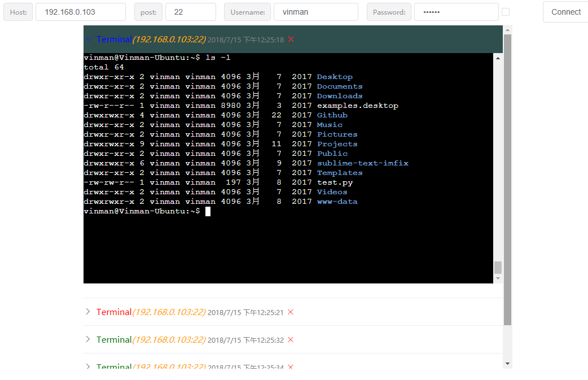The height and width of the screenshot is (380, 588).
Task: Click into the Username field with vinman
Action: click(x=316, y=12)
